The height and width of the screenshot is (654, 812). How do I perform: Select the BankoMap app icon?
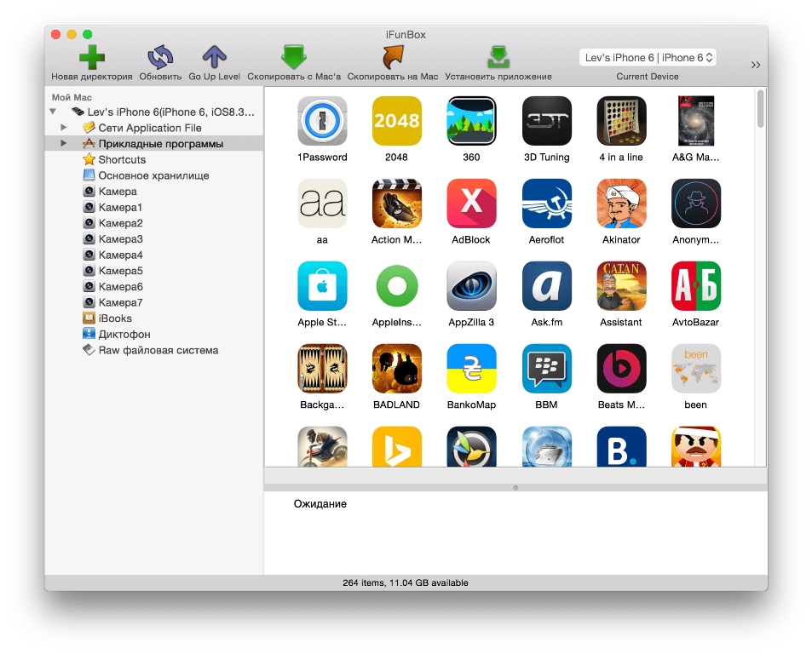tap(471, 369)
